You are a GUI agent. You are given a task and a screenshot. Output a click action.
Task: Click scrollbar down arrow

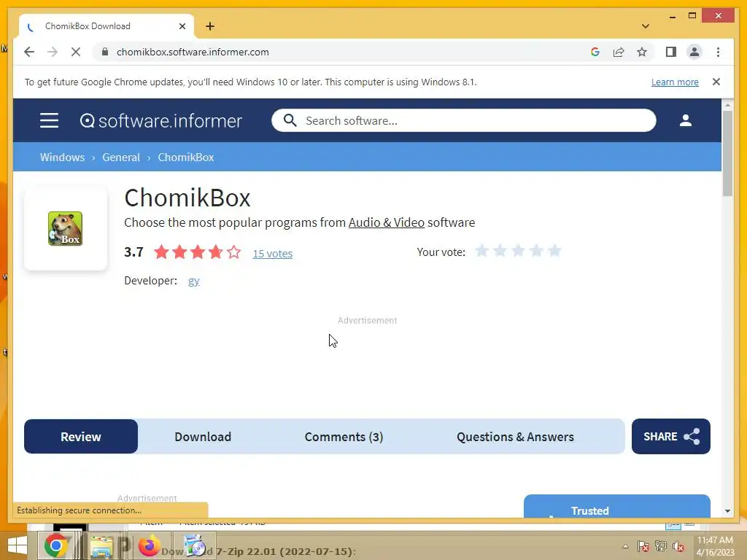point(727,511)
